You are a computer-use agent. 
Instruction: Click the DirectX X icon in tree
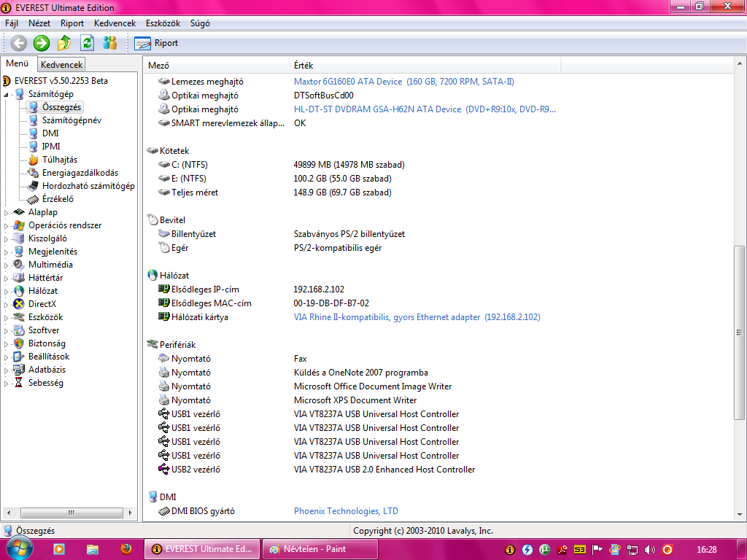coord(19,304)
